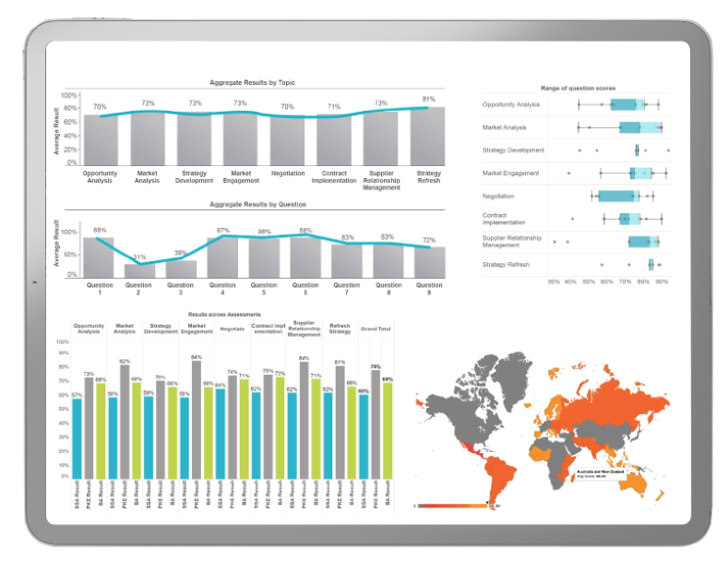Screen dimensions: 728x561
Task: Select the Supplier Relationship Management box in the range chart
Action: (x=643, y=242)
